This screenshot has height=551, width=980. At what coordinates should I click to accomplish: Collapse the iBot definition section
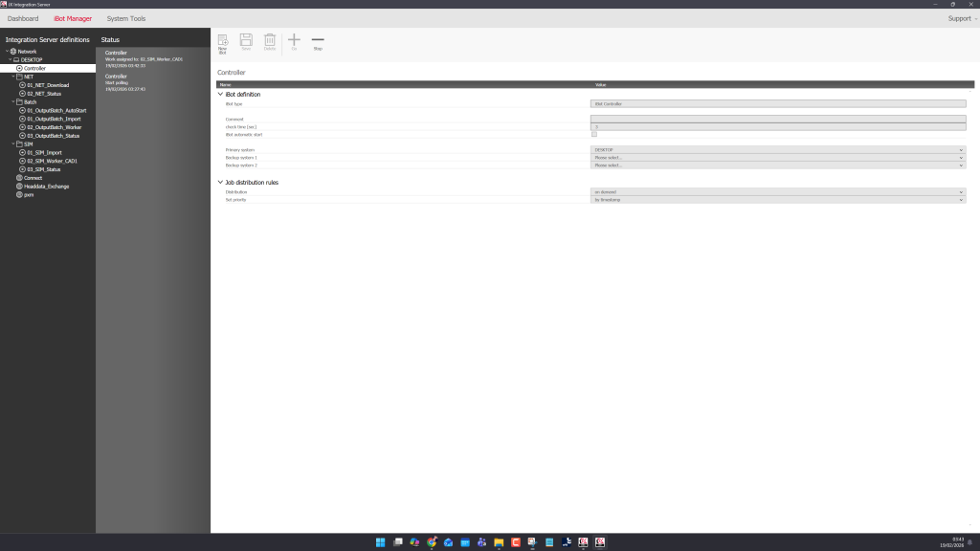tap(220, 95)
